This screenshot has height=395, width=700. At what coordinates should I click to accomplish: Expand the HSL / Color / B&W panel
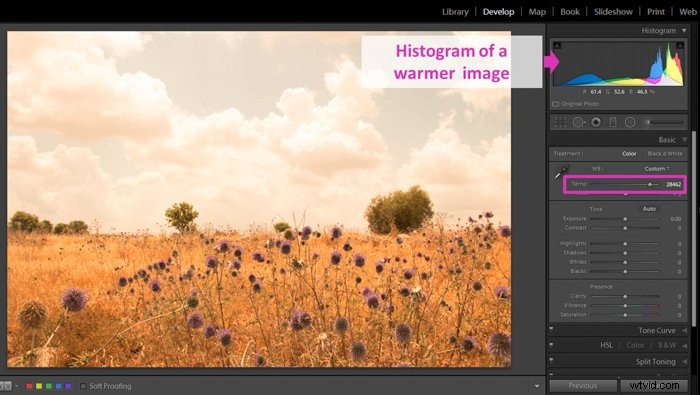coord(684,345)
